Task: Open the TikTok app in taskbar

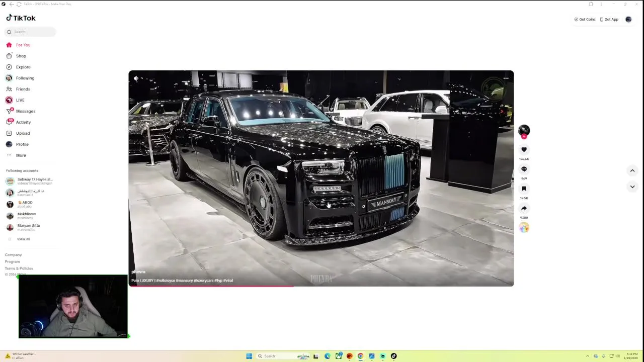Action: pos(394,356)
